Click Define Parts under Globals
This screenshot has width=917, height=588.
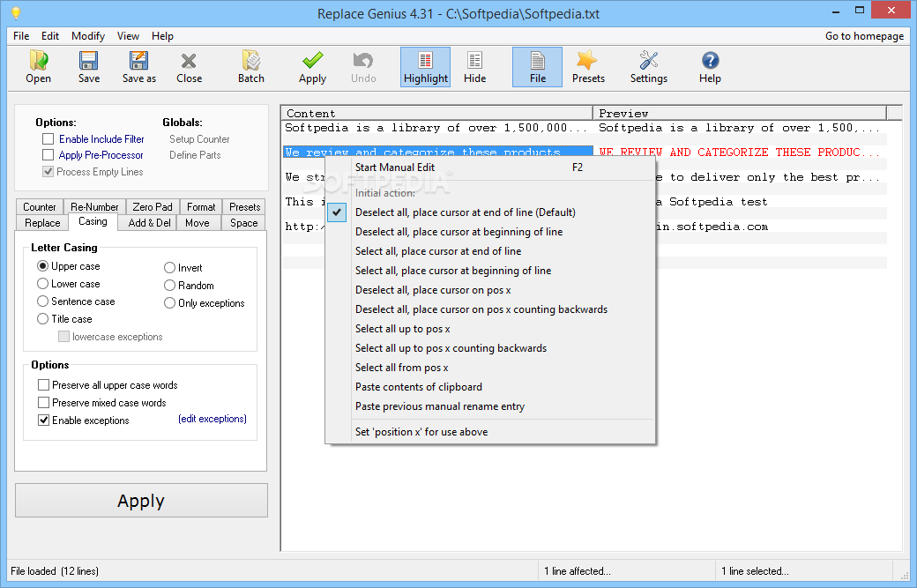point(195,155)
